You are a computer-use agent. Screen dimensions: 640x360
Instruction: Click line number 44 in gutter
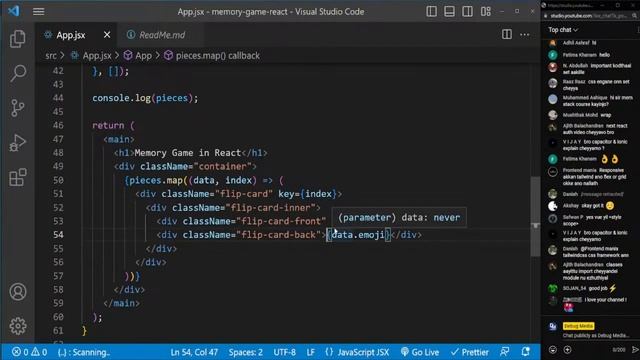[x=58, y=98]
